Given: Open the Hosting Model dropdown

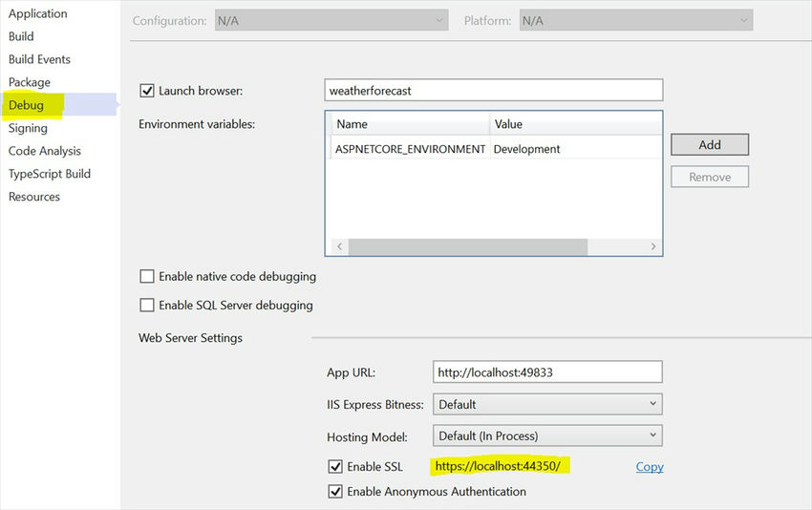Looking at the screenshot, I should click(547, 436).
